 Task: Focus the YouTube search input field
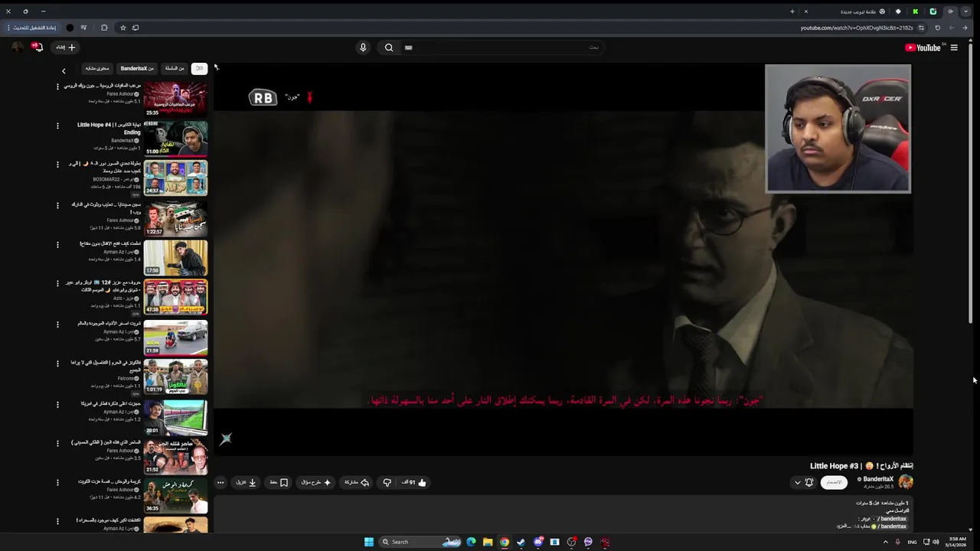505,47
